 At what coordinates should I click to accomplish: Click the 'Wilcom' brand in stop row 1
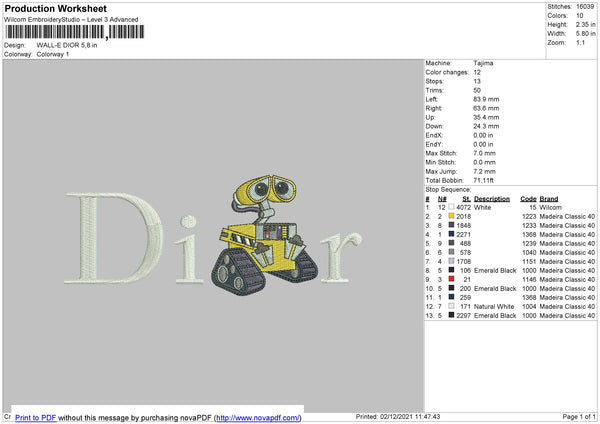(x=550, y=207)
